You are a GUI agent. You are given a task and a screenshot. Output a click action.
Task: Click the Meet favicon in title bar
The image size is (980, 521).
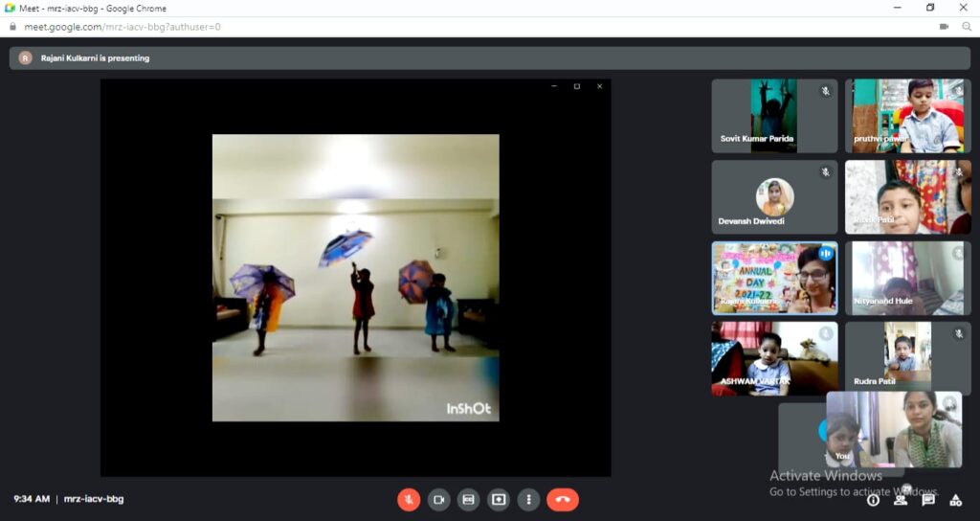[x=10, y=8]
